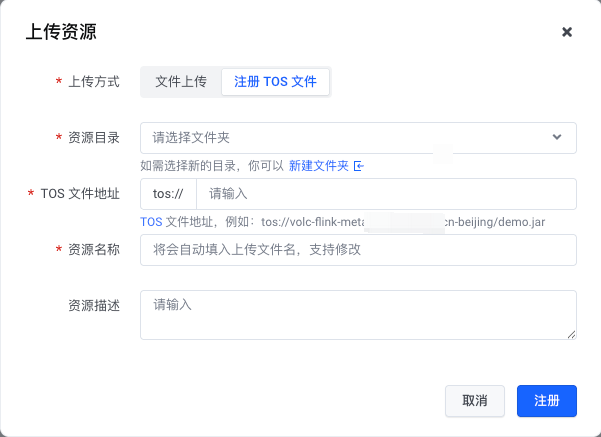This screenshot has height=437, width=601.
Task: Close the 上传资源 dialog with the X icon
Action: pos(567,32)
